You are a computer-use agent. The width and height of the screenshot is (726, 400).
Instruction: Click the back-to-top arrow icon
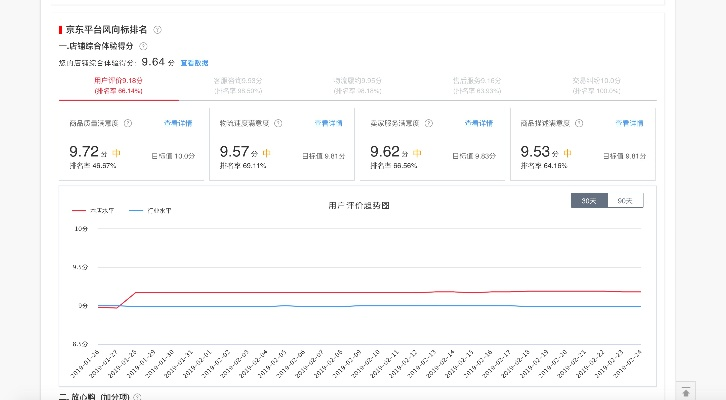[685, 391]
